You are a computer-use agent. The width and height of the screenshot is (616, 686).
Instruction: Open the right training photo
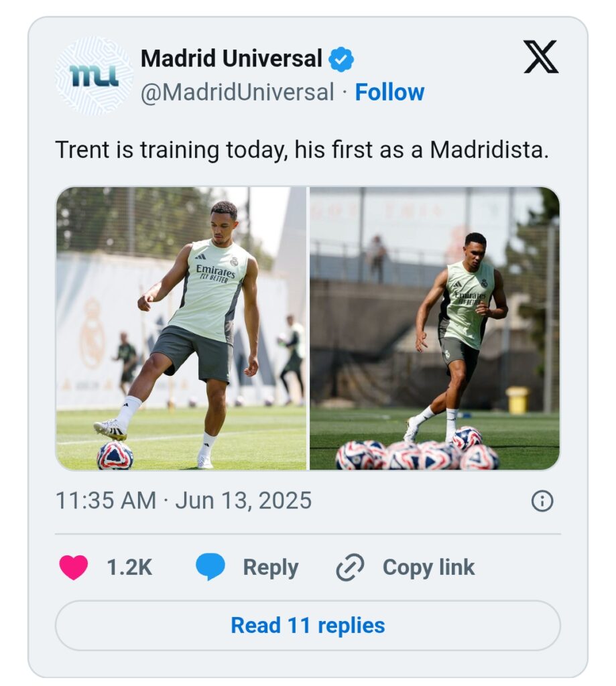tap(434, 328)
